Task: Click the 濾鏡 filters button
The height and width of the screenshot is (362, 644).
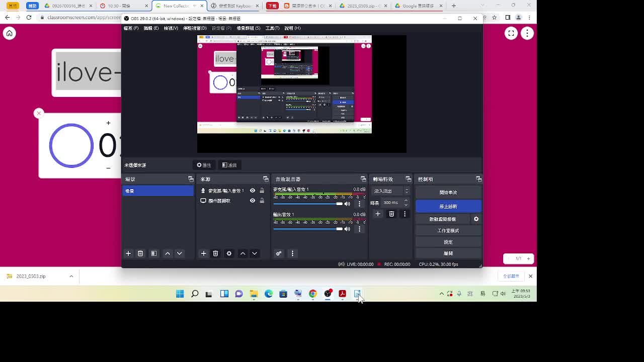Action: click(229, 165)
